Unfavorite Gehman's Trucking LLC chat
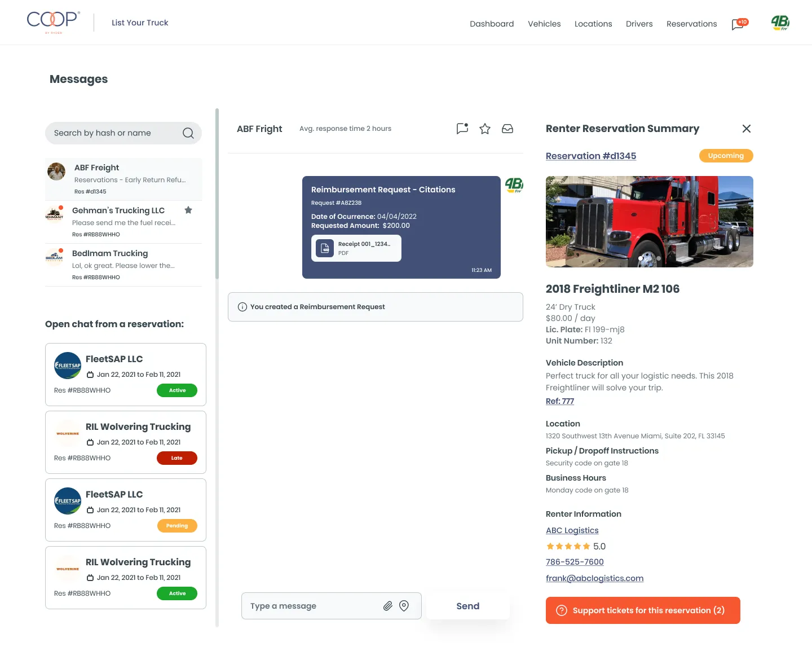Screen dimensions: 812x651 click(x=188, y=210)
